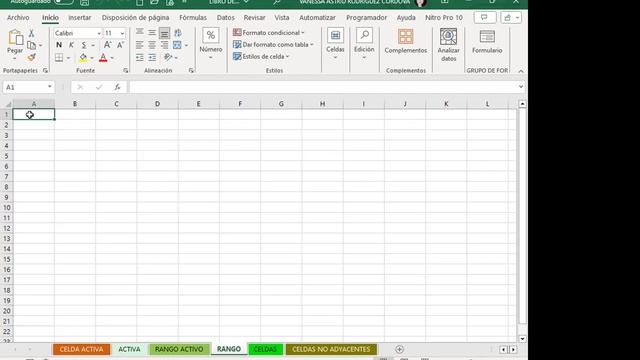Open the Archivo menu
The image size is (640, 360).
point(18,18)
